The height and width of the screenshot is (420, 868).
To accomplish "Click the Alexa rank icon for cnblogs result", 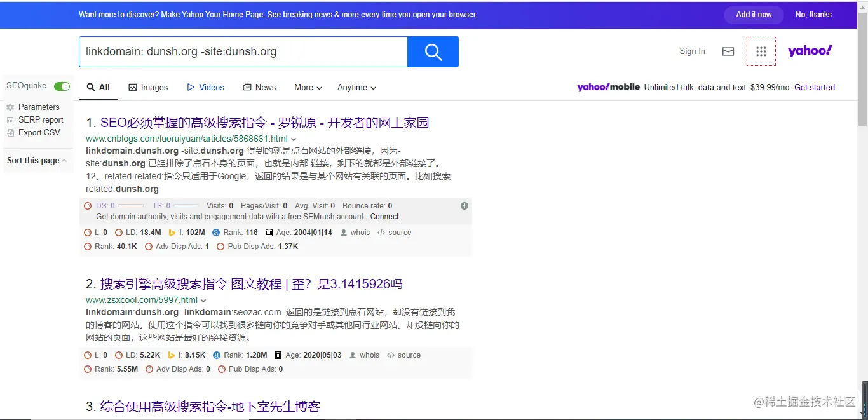I will [x=216, y=233].
